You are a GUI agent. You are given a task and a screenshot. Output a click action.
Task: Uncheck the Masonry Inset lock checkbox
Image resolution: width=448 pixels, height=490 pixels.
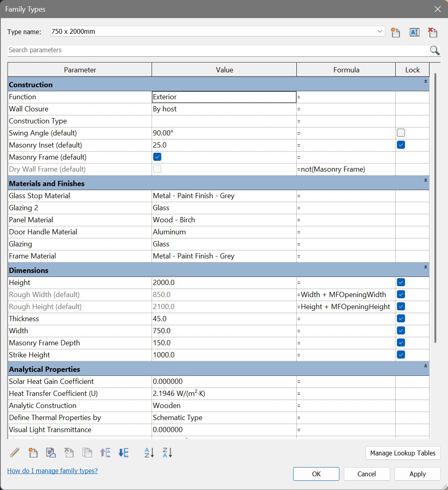pyautogui.click(x=401, y=145)
